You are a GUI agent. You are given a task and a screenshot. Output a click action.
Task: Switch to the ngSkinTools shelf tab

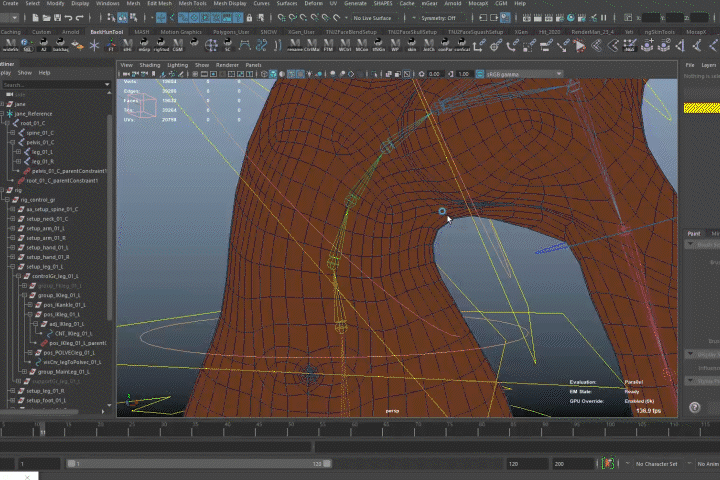click(x=659, y=32)
